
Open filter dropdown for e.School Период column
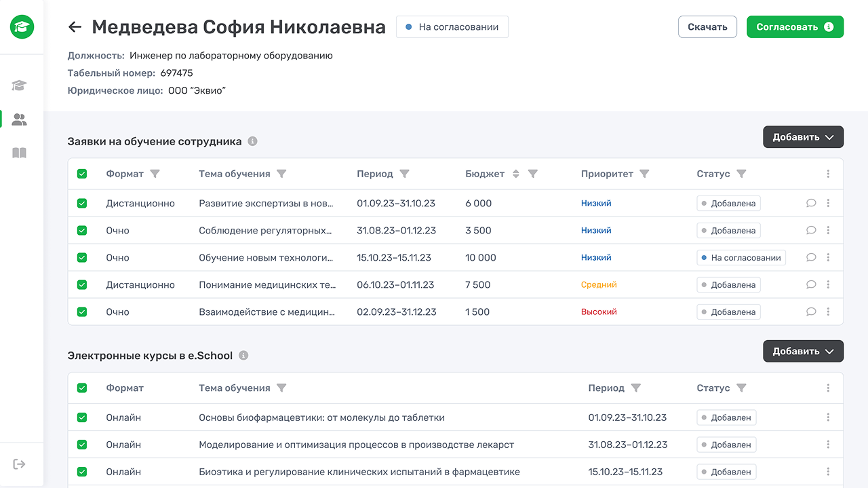coord(635,388)
